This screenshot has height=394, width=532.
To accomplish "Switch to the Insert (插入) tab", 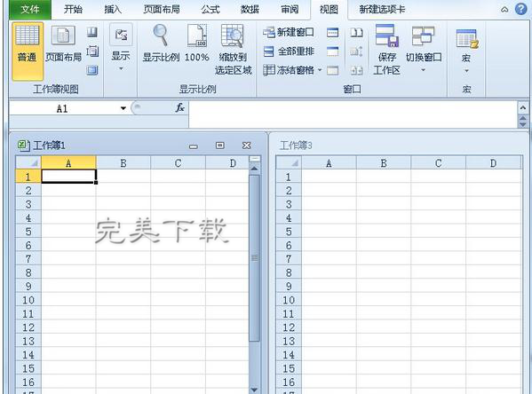I will [x=113, y=9].
